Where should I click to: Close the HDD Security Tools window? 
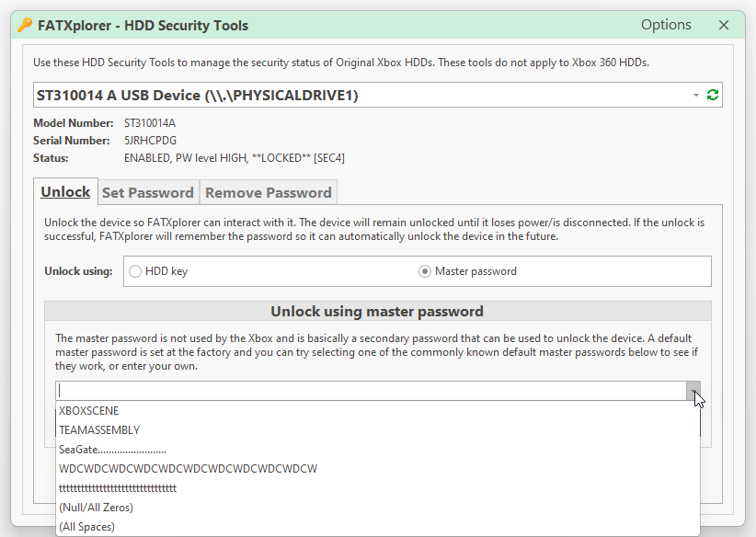click(x=724, y=25)
